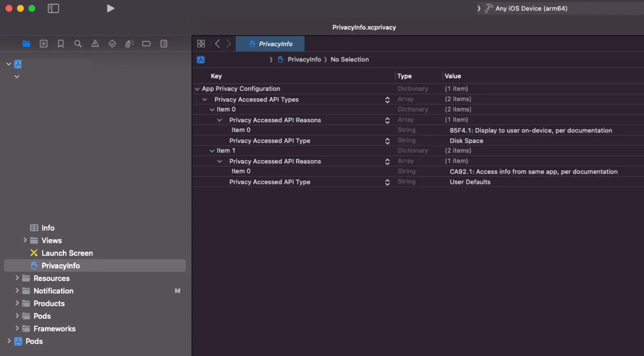
Task: Open the Project navigator folder icon
Action: coord(26,44)
